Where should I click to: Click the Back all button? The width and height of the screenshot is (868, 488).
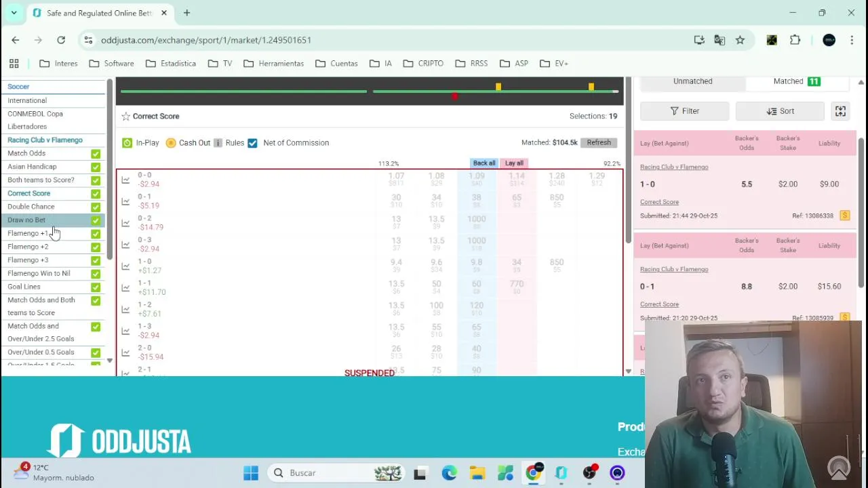pyautogui.click(x=484, y=163)
